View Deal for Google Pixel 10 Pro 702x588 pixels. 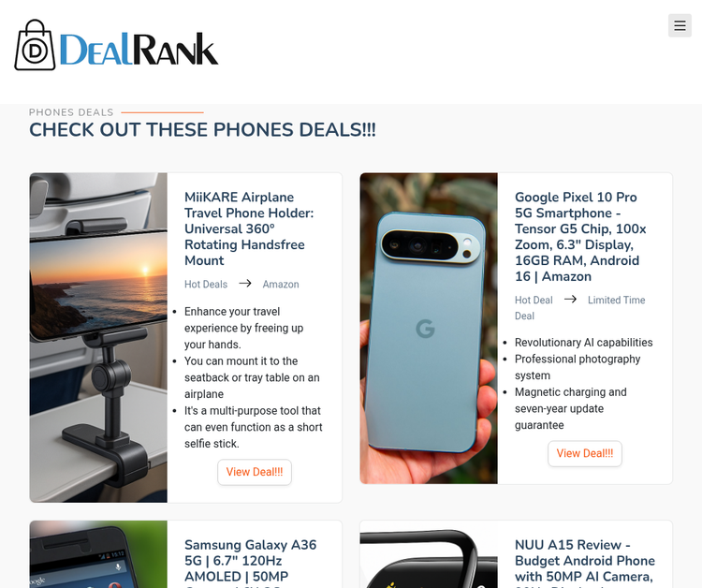pyautogui.click(x=585, y=453)
